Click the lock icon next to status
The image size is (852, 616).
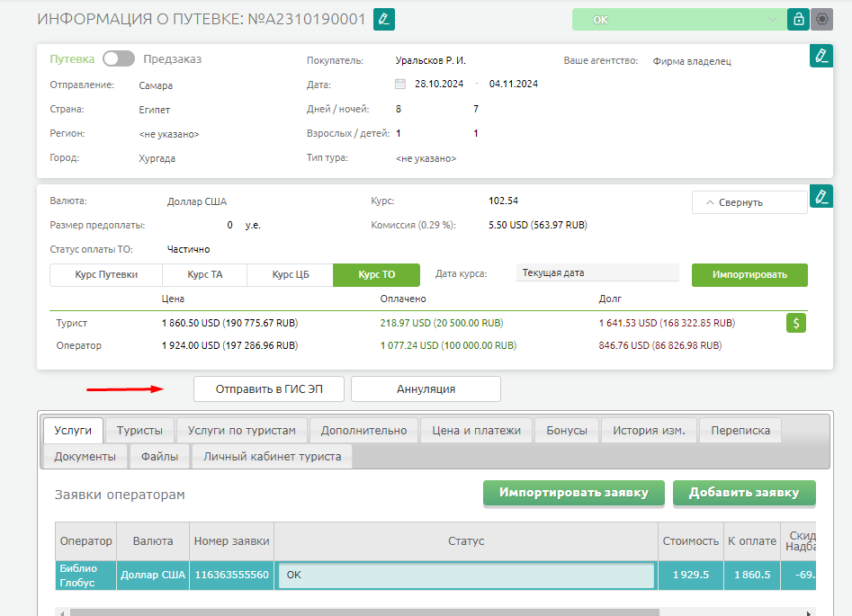(x=798, y=20)
